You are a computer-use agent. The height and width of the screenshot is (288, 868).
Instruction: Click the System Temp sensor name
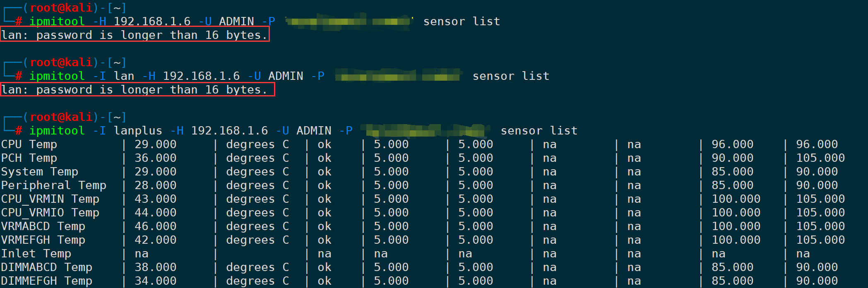pos(39,172)
